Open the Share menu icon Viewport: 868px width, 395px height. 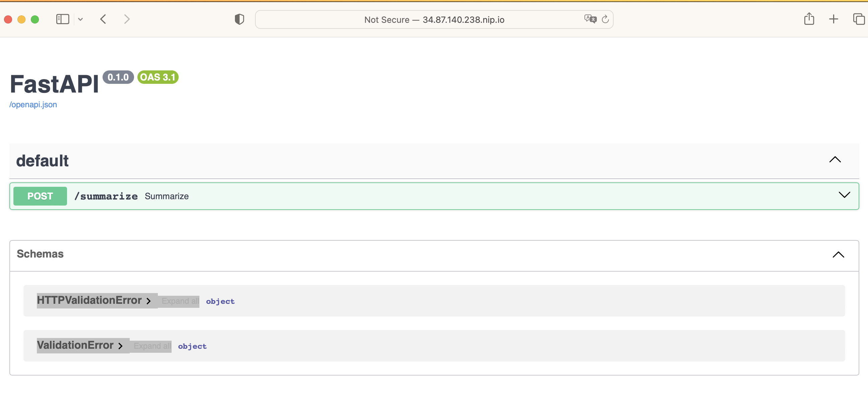(809, 19)
